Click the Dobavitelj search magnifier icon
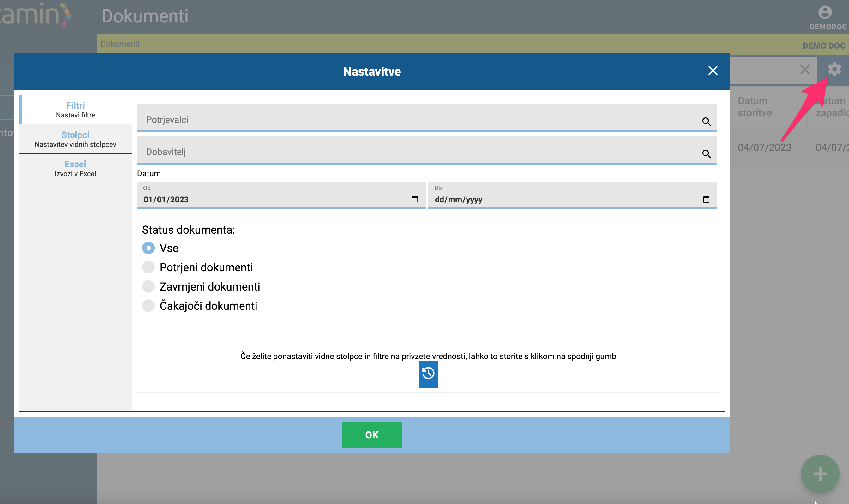849x504 pixels. click(x=706, y=154)
